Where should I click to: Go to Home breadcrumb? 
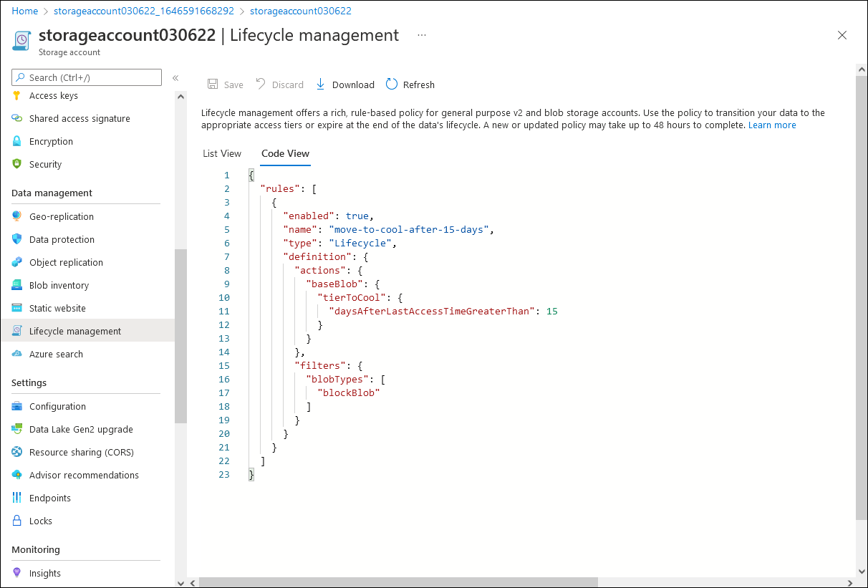[25, 11]
